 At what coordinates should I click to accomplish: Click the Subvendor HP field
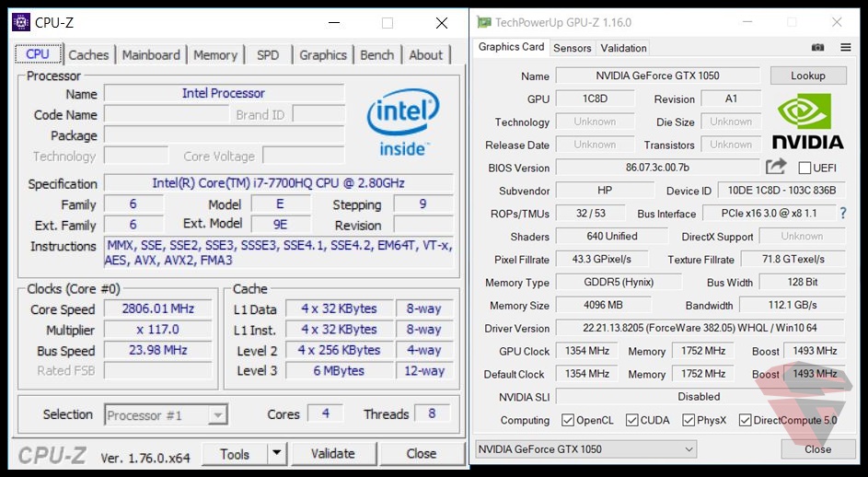tap(605, 190)
